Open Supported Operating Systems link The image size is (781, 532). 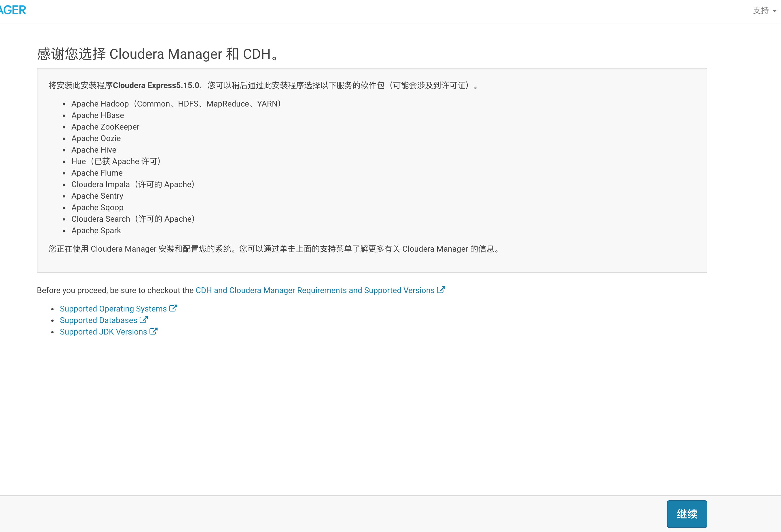113,309
